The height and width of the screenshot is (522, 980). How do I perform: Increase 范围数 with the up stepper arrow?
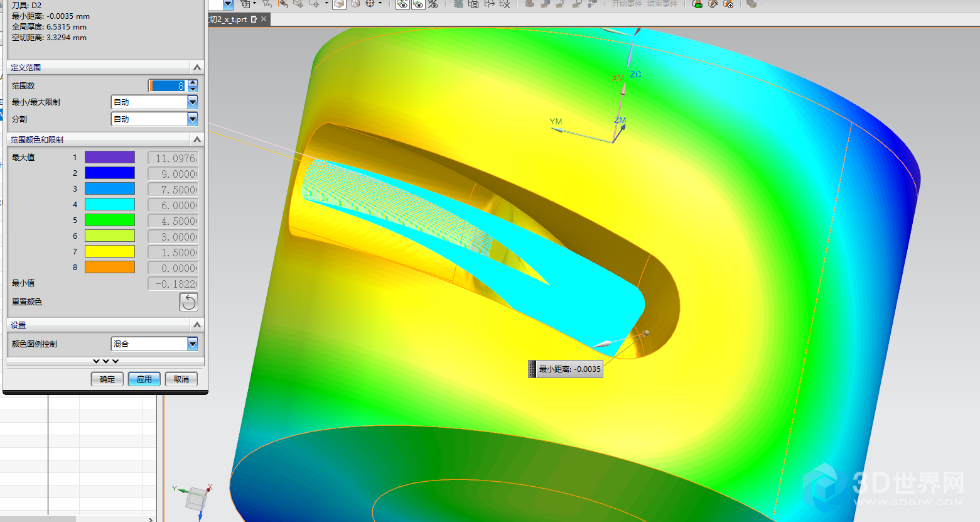click(x=193, y=82)
